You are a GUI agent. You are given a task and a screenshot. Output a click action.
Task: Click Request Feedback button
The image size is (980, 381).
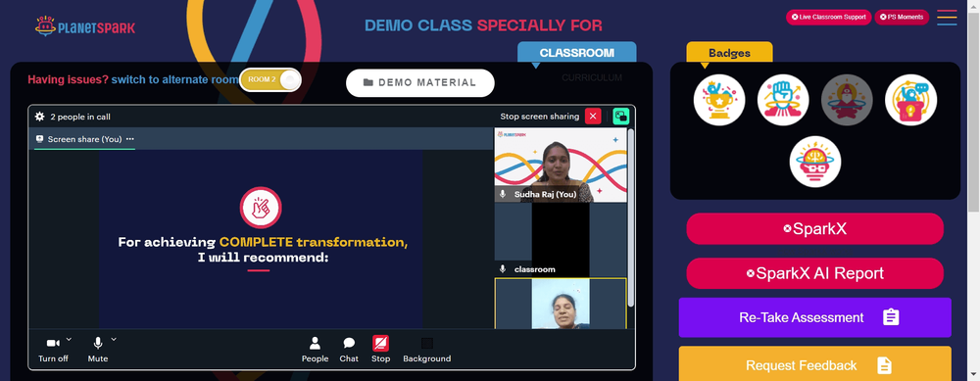[815, 364]
